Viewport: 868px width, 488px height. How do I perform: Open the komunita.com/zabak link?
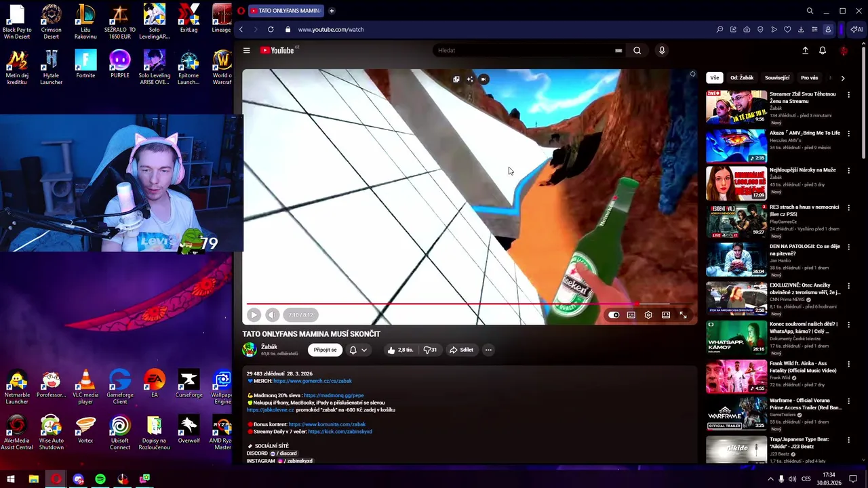(327, 424)
